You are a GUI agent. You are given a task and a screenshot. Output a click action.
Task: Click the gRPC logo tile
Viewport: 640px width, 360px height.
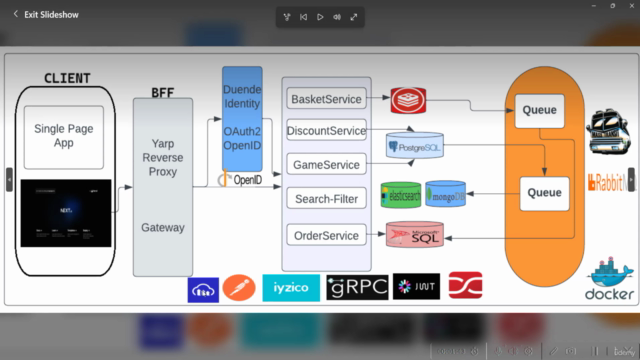click(x=358, y=287)
